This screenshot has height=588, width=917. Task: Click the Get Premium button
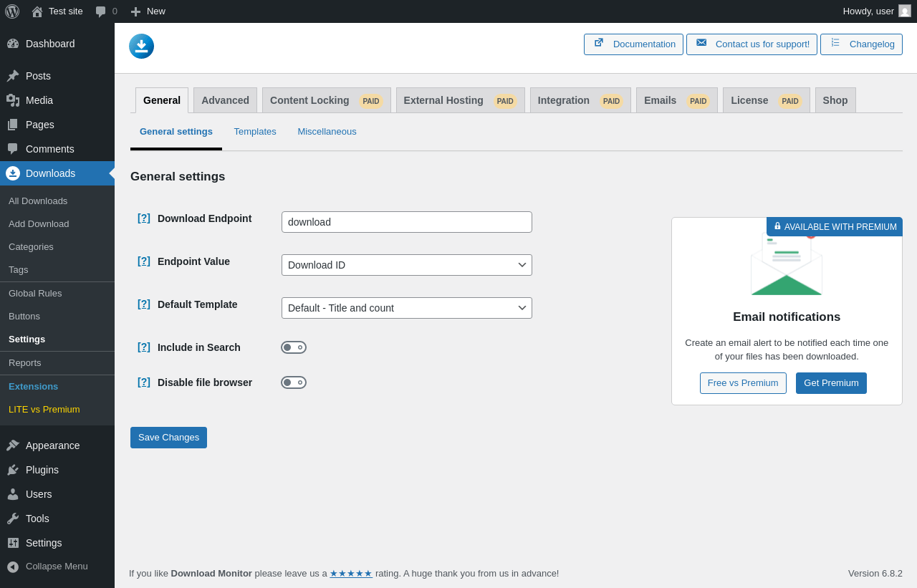[x=831, y=383]
